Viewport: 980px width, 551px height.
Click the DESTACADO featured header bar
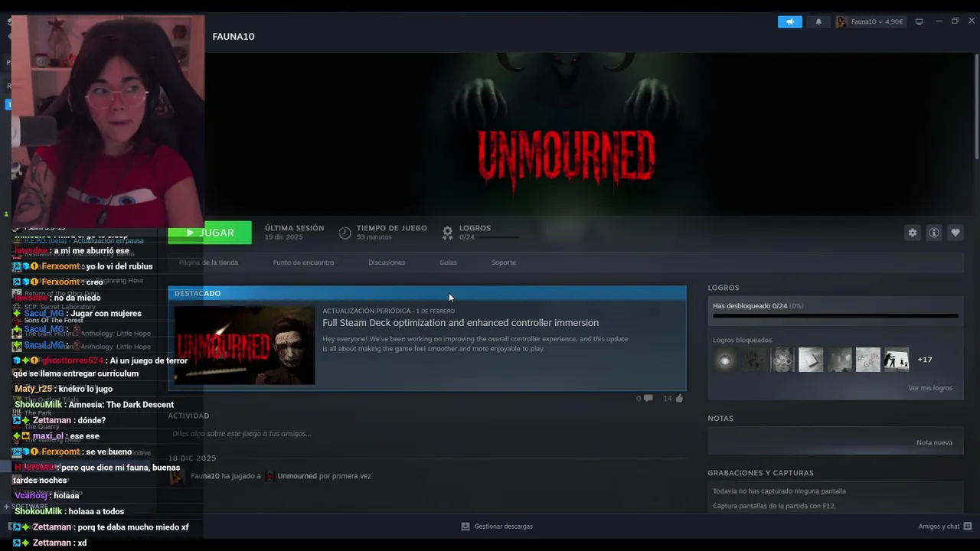(427, 293)
